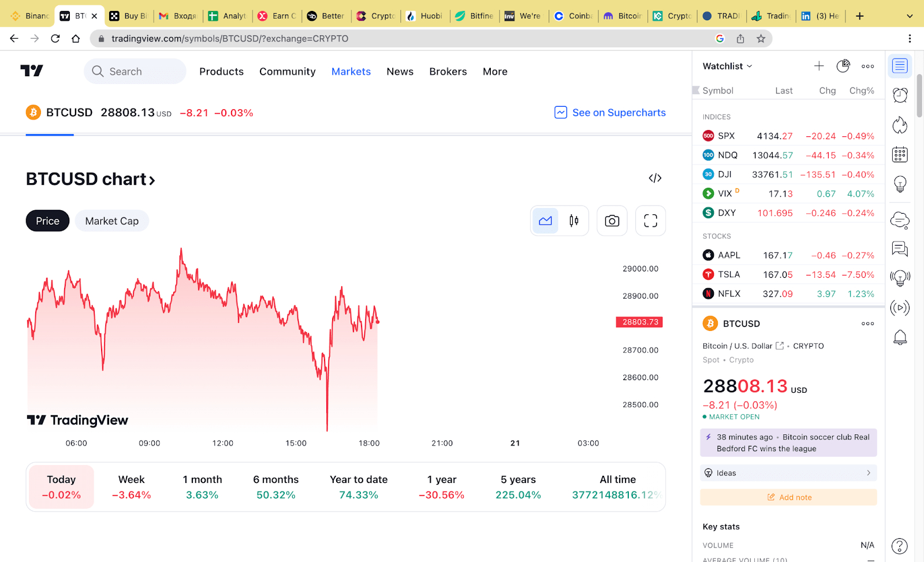
Task: Toggle the Market Cap view
Action: 111,221
